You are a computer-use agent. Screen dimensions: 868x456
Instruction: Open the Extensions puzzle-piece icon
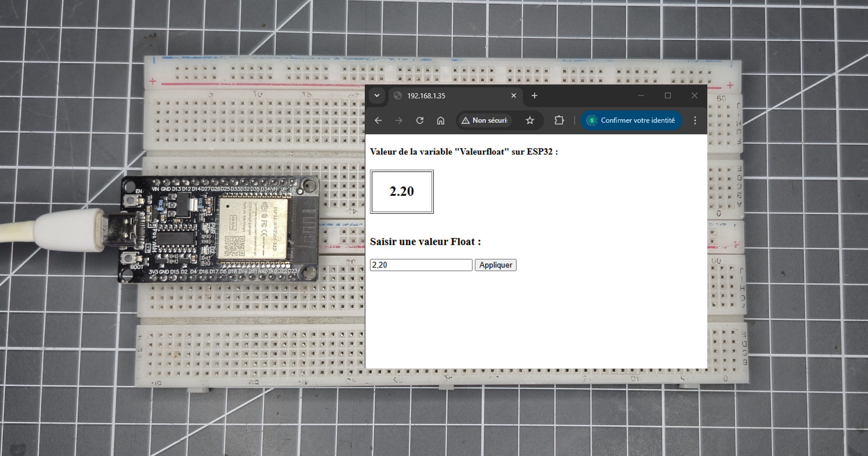(x=559, y=120)
